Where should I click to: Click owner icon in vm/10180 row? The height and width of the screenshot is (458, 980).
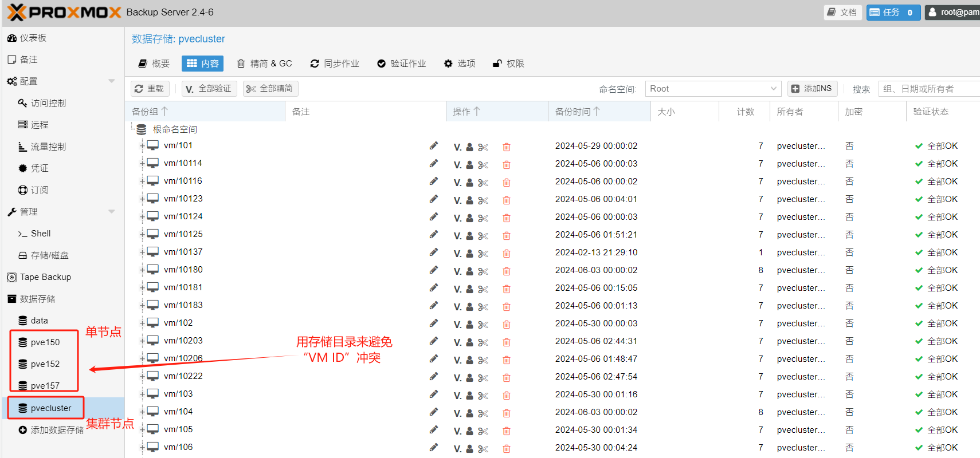469,271
